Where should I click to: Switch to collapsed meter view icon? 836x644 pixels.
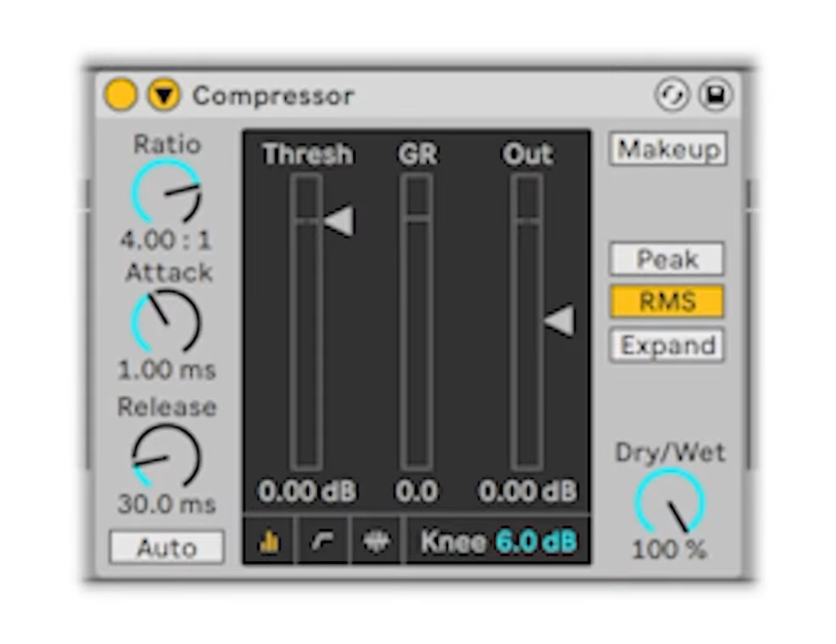(269, 541)
